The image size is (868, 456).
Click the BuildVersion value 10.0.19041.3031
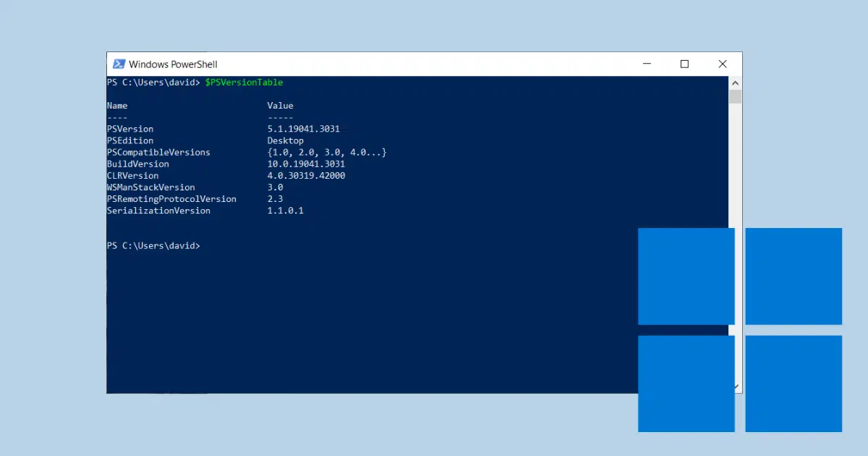[306, 164]
